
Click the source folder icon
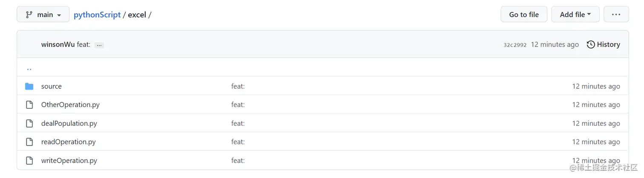29,86
